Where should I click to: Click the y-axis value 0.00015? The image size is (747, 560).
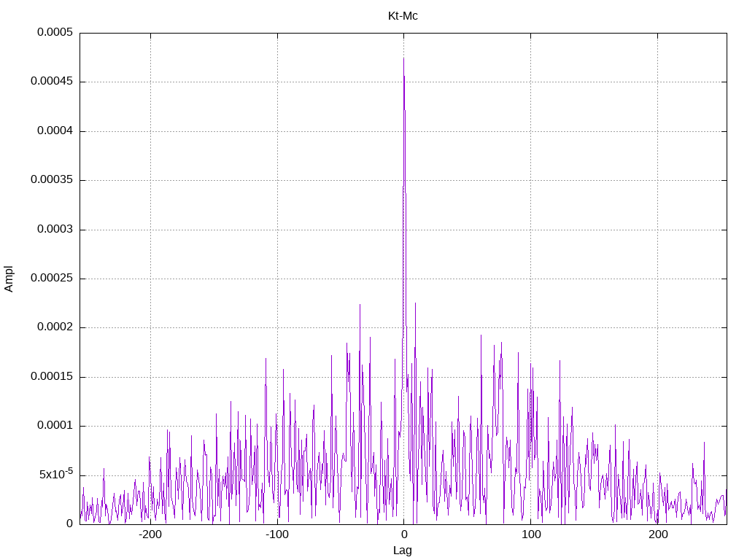click(52, 376)
